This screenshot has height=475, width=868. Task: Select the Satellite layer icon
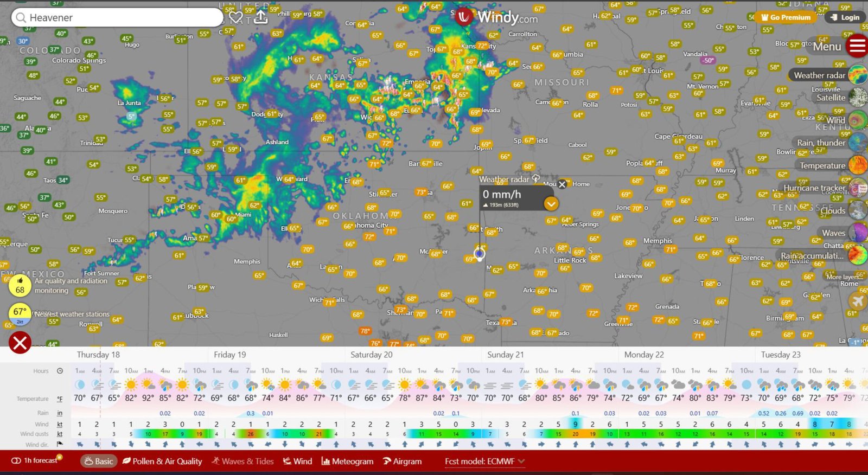(x=858, y=98)
